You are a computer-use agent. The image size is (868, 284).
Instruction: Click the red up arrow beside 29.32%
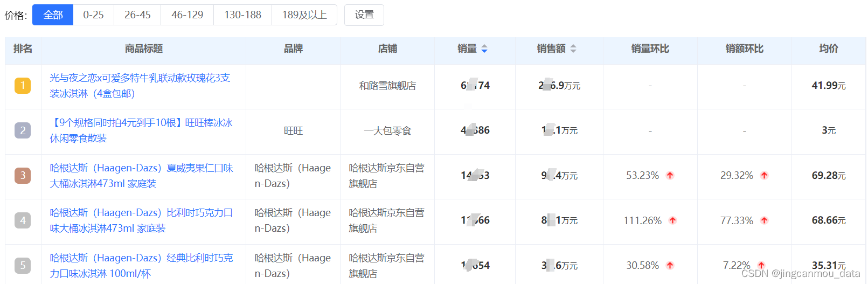point(764,176)
